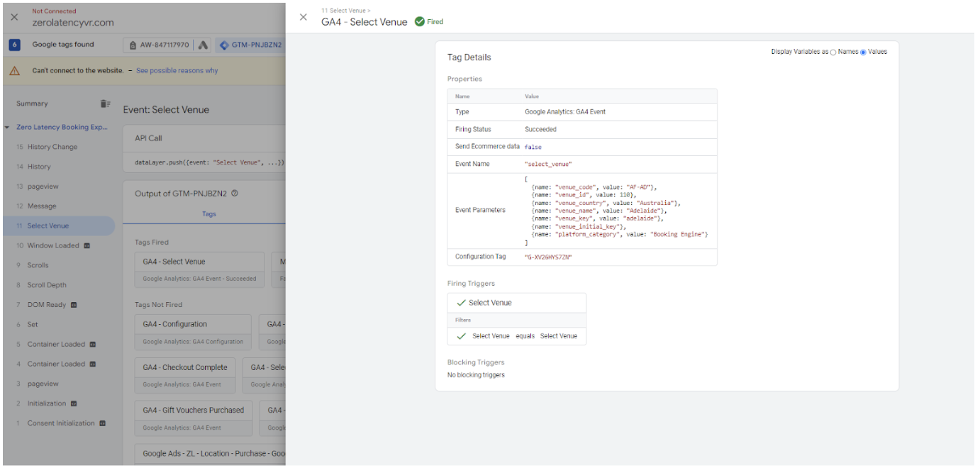The height and width of the screenshot is (468, 980).
Task: Click the Configuration Tag value G-XV26HYS7ZN
Action: coord(547,256)
